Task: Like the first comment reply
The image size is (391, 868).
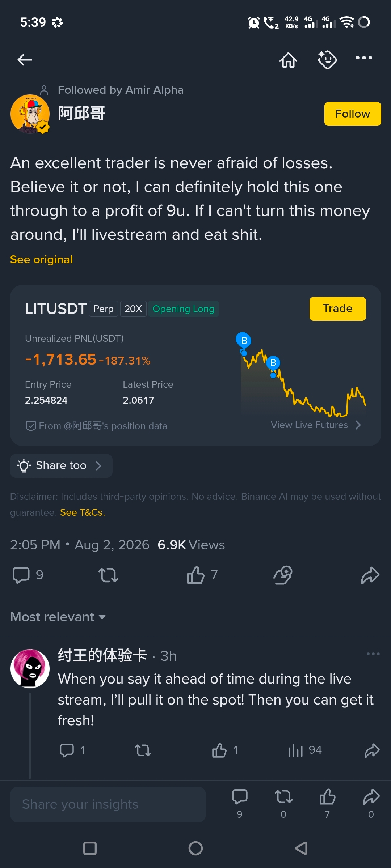Action: point(225,750)
